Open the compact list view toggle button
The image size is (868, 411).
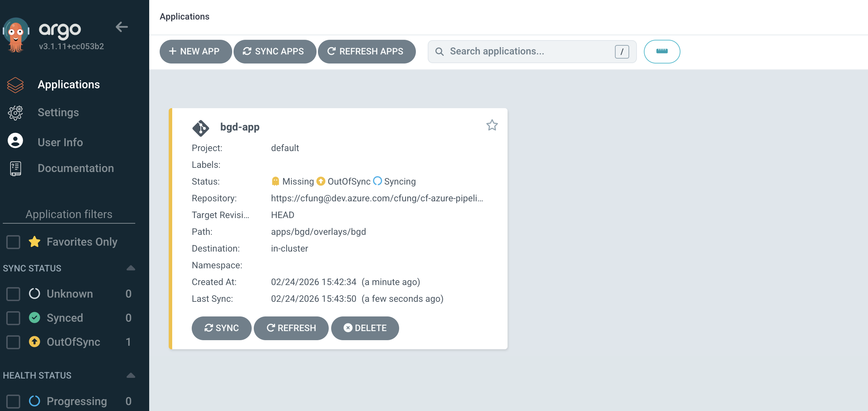[661, 51]
